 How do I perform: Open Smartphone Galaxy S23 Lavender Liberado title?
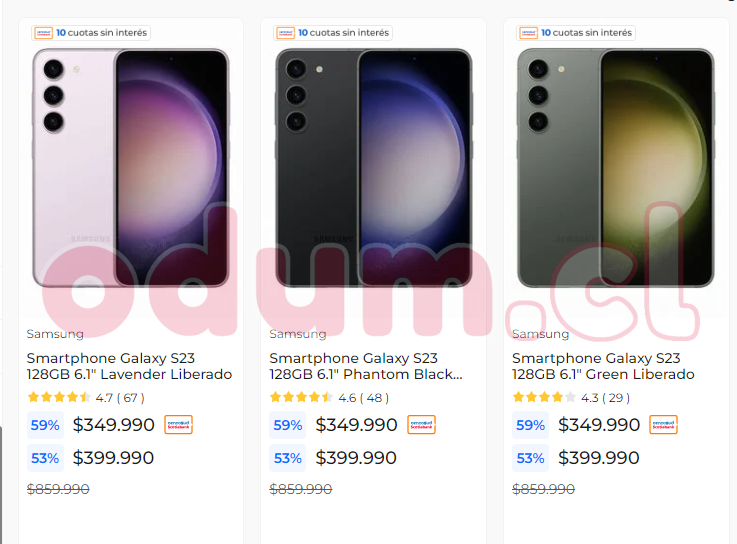pos(129,366)
